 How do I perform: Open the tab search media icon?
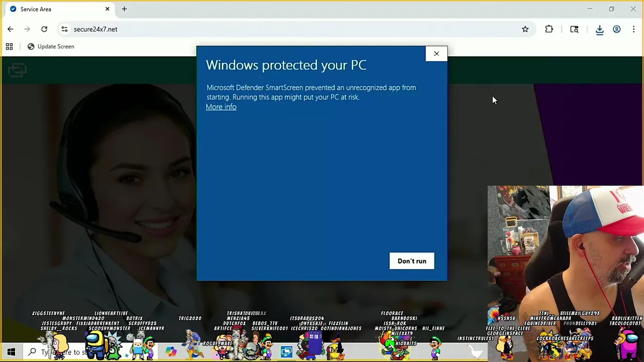pos(574,29)
